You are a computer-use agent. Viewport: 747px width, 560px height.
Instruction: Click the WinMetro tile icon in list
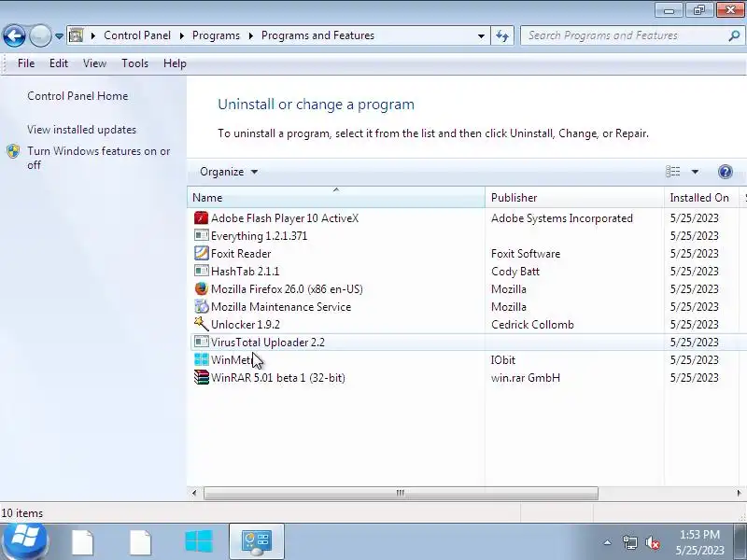202,359
